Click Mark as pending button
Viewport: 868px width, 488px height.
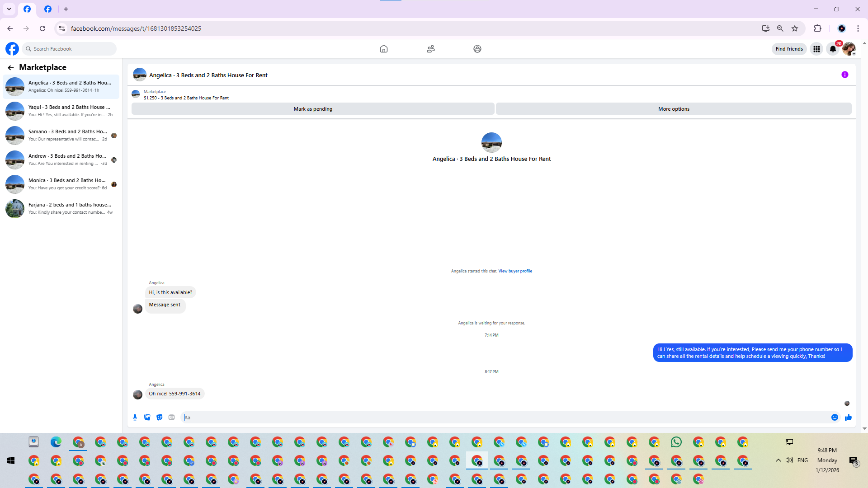(x=313, y=109)
